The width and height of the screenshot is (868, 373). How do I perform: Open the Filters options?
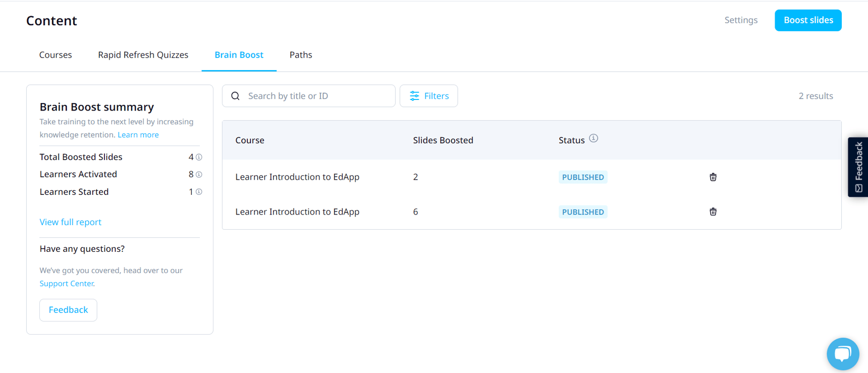428,96
